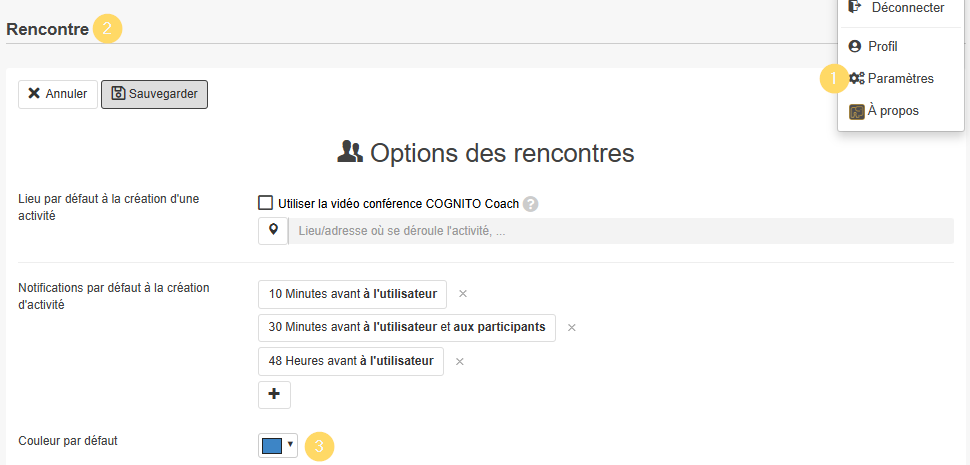Open Paramètres from the user menu
Screen dimensions: 970x465
coord(900,78)
